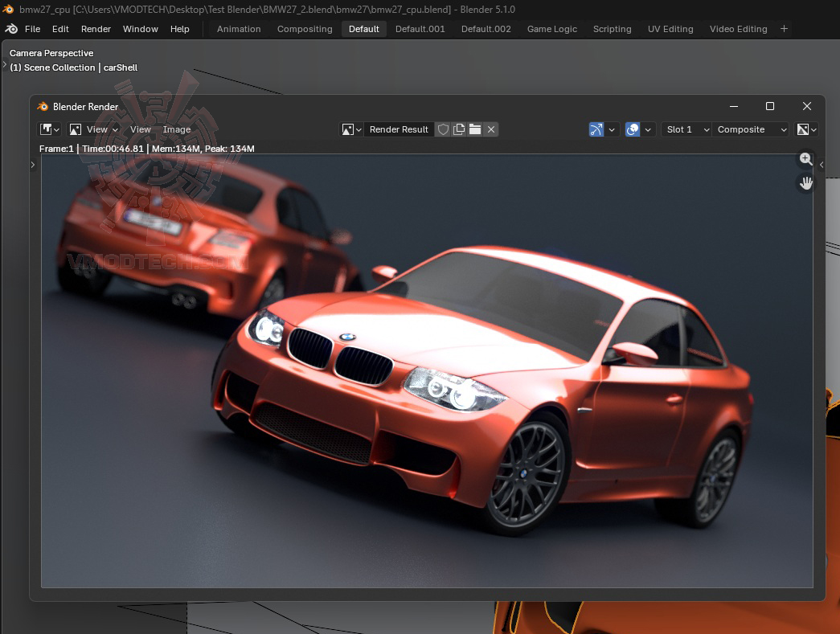Image resolution: width=840 pixels, height=634 pixels.
Task: Close the Blender Render window
Action: coord(807,106)
